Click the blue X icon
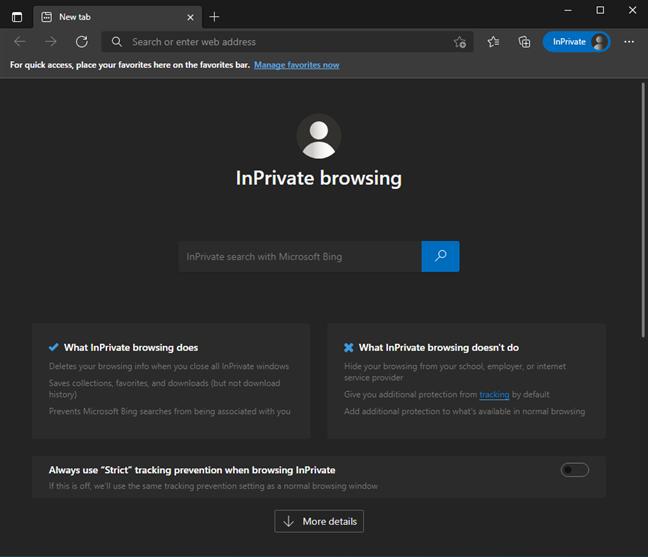The width and height of the screenshot is (648, 557). [348, 348]
